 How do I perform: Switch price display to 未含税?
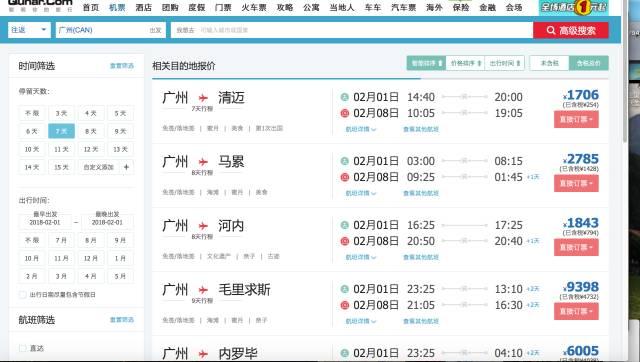point(549,63)
